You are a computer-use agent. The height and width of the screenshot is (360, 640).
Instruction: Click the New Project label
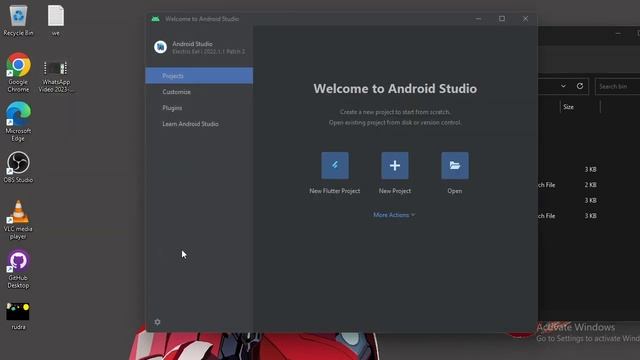coord(395,191)
